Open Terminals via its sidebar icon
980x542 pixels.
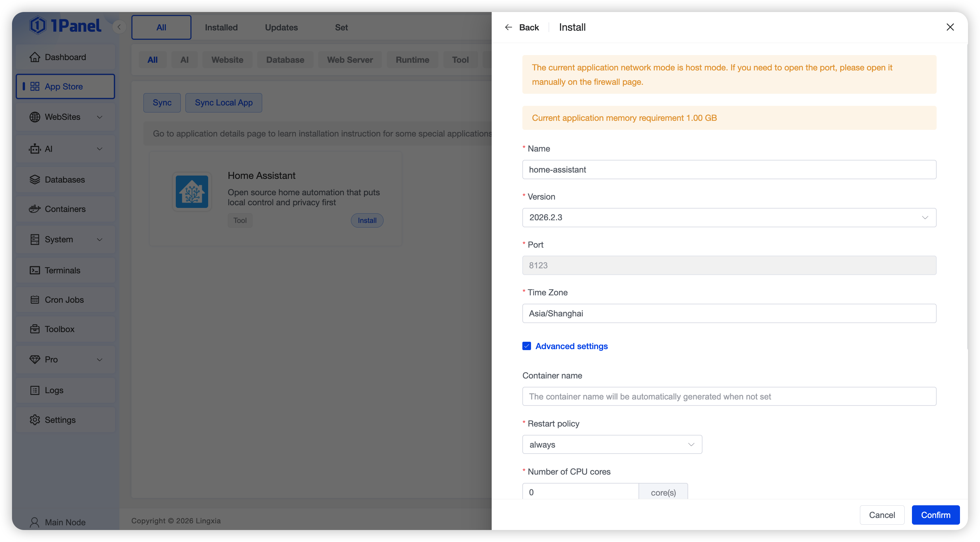(35, 270)
